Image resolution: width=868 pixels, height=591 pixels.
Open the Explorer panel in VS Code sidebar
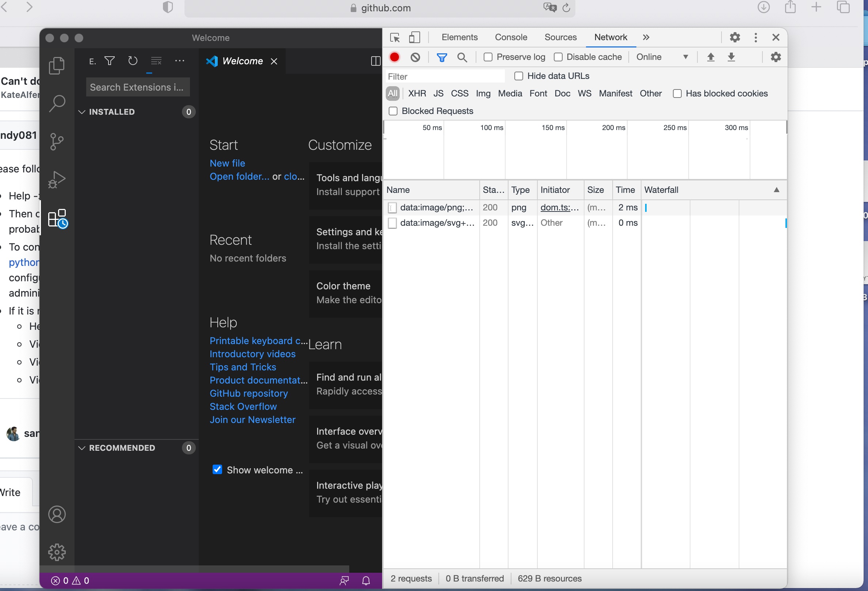click(x=57, y=65)
